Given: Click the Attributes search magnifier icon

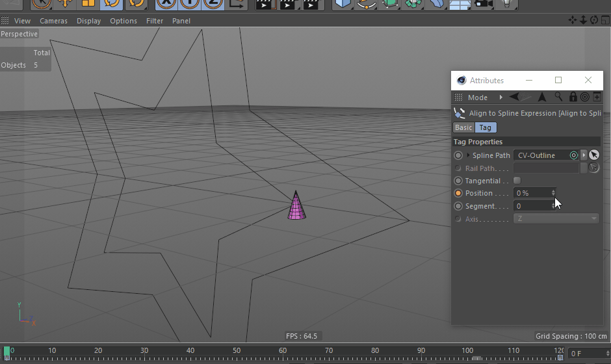Looking at the screenshot, I should tap(558, 97).
